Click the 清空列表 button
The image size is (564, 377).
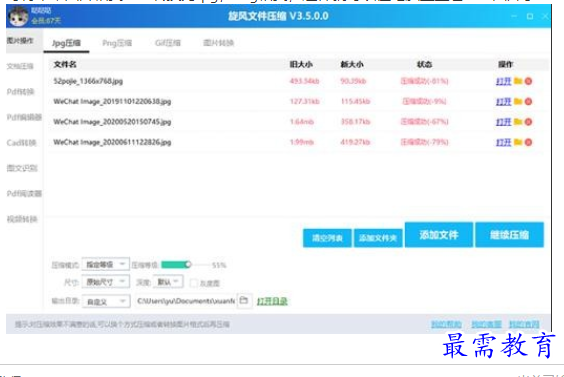(327, 238)
